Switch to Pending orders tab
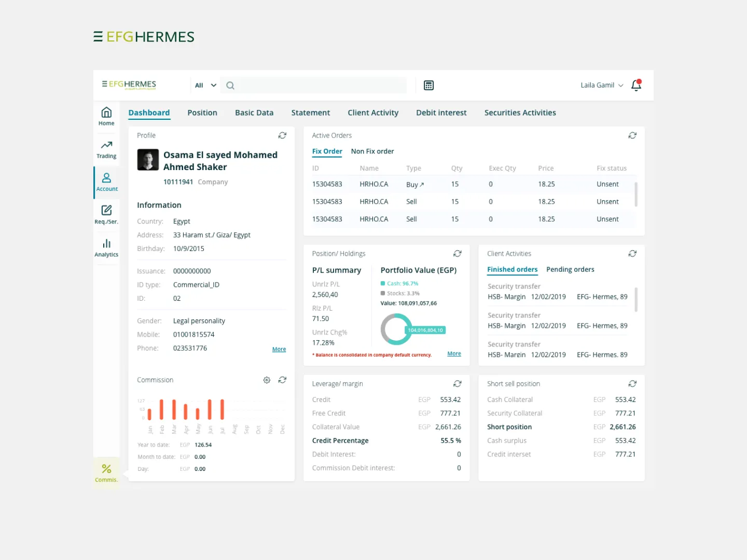Image resolution: width=747 pixels, height=560 pixels. click(570, 270)
